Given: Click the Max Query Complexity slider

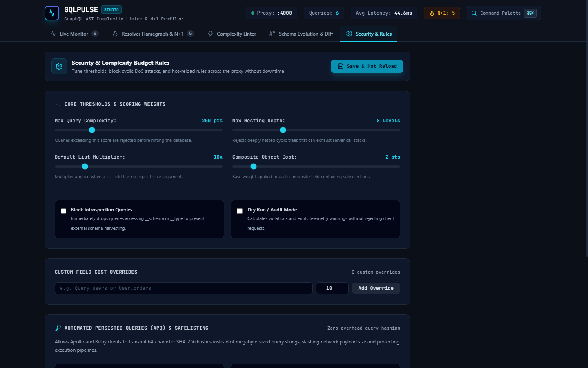Looking at the screenshot, I should point(138,130).
